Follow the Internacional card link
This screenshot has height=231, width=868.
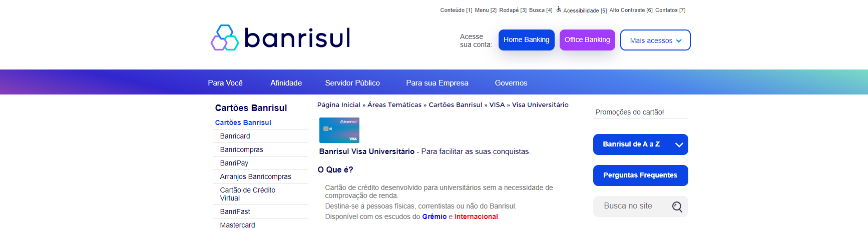click(x=476, y=216)
